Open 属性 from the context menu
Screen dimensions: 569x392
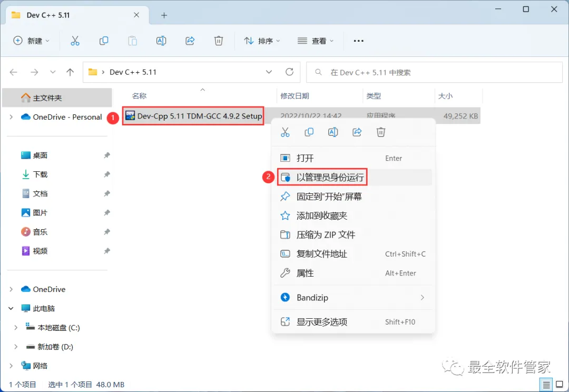pyautogui.click(x=353, y=273)
